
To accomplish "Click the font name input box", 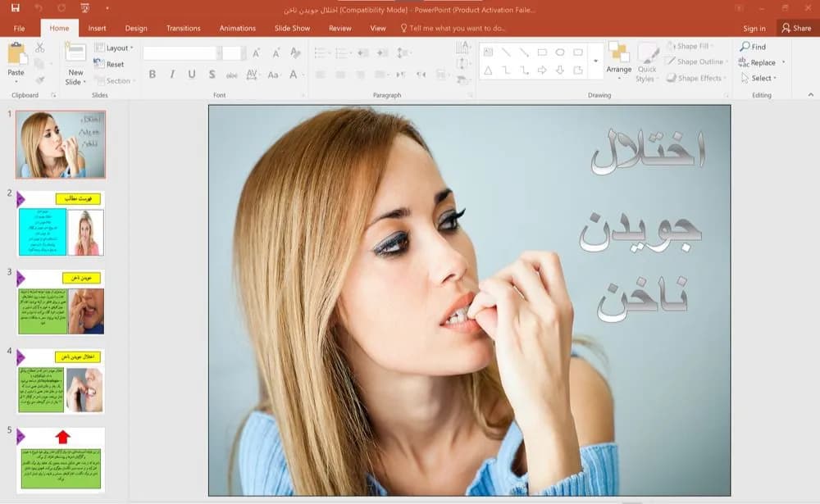I will click(180, 52).
